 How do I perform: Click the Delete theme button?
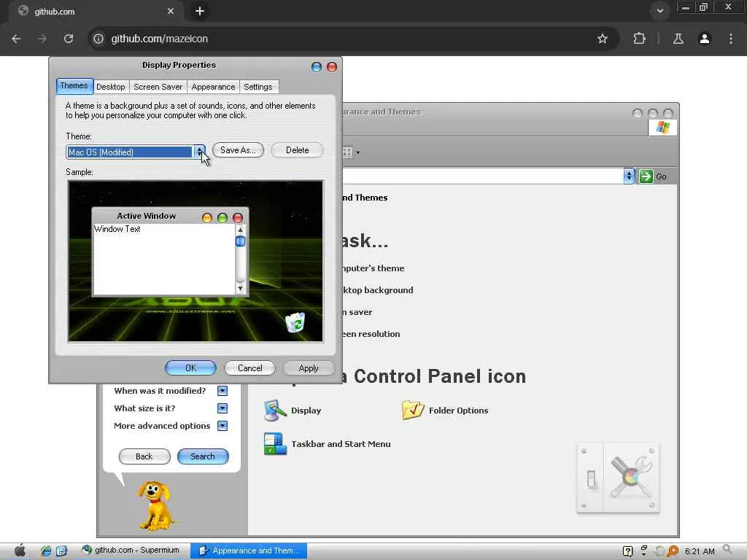[298, 150]
